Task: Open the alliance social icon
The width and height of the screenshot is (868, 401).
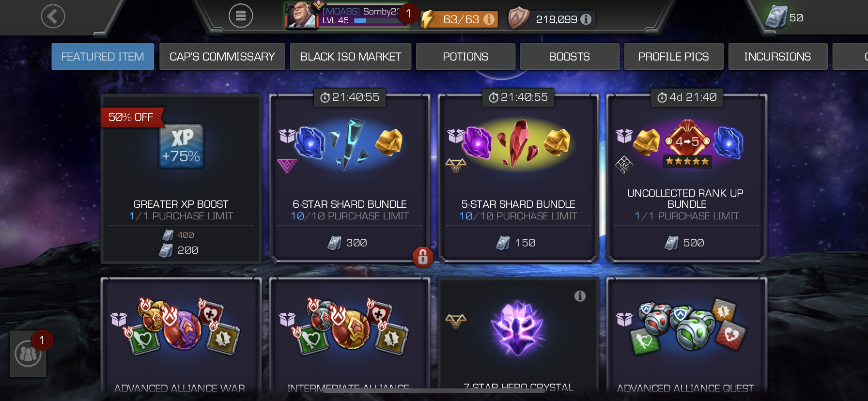Action: pos(28,354)
